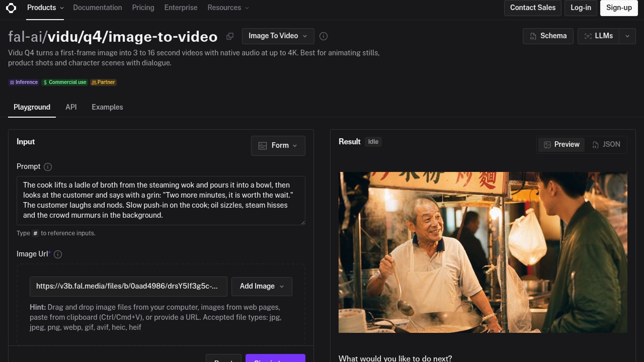The image size is (644, 362).
Task: Click the fal logo in the header
Action: (11, 8)
